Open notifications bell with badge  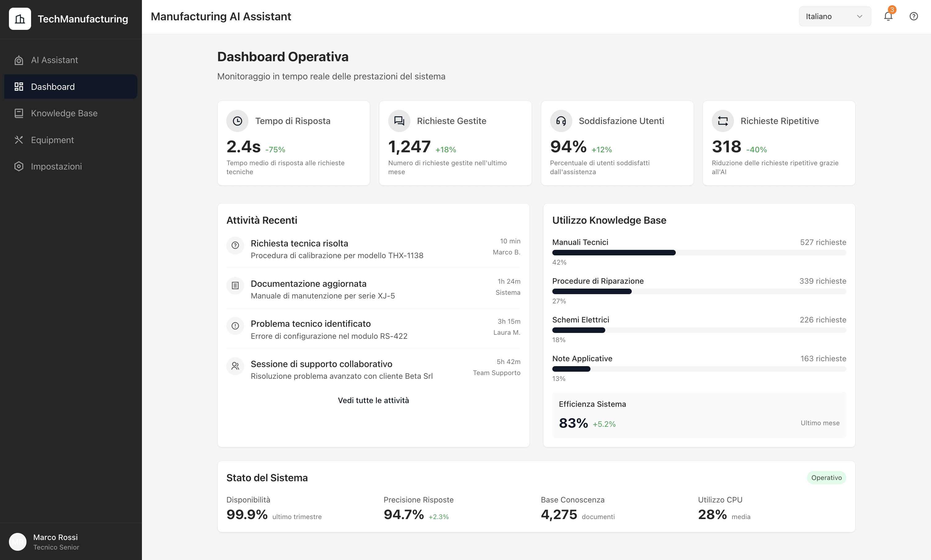[x=888, y=16]
